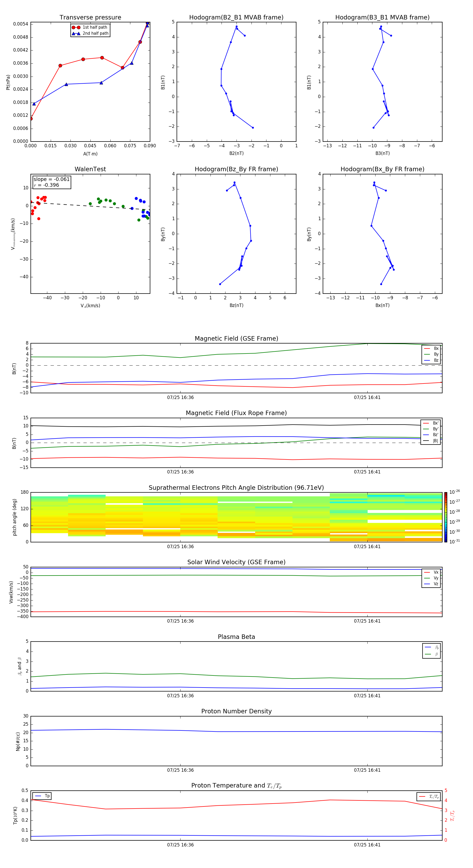Select the By' entry in Flux Rope legend
Image resolution: width=473 pixels, height=868 pixels.
click(431, 429)
